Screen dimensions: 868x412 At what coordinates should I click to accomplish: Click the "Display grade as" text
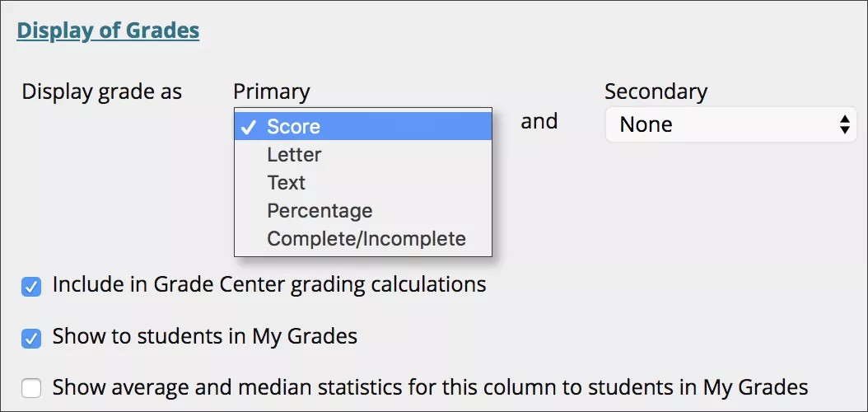pos(101,91)
